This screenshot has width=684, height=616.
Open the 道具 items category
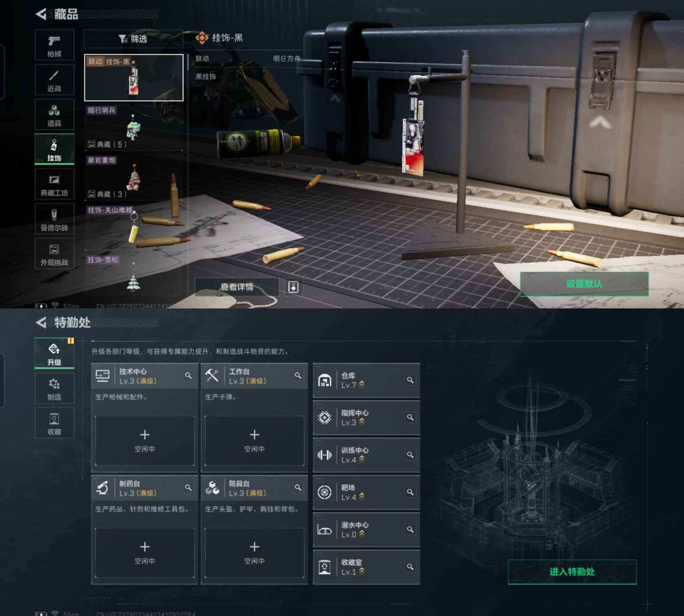pyautogui.click(x=54, y=115)
